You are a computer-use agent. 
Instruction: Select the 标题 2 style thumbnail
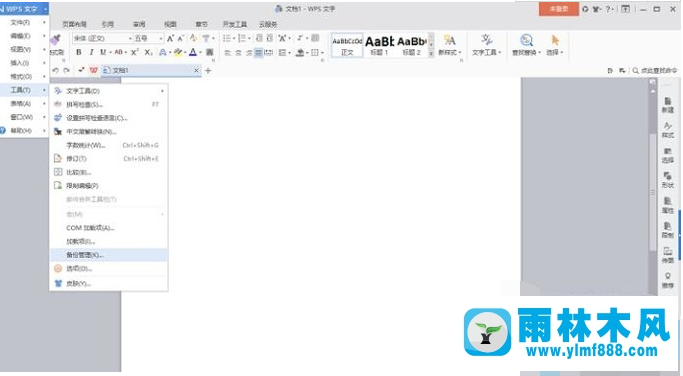tap(412, 45)
